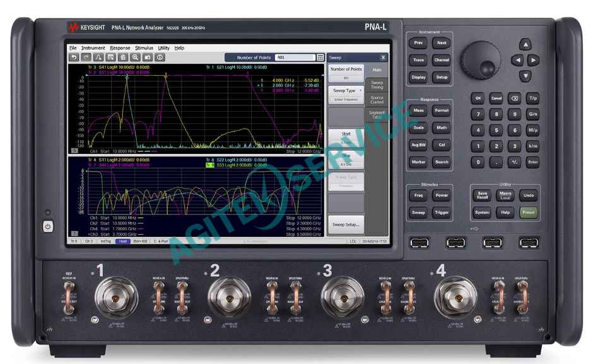
Task: Open the Utility menu on screen
Action: 164,48
